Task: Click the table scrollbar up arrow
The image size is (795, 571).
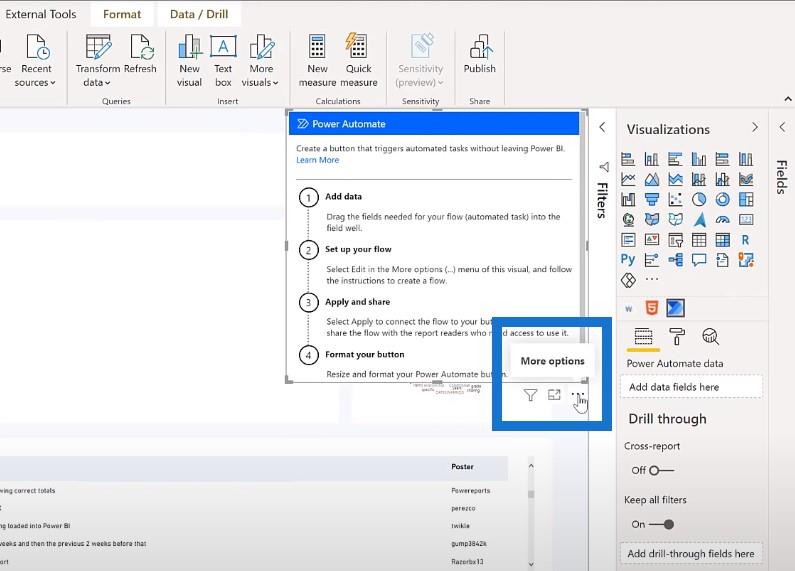Action: (531, 466)
